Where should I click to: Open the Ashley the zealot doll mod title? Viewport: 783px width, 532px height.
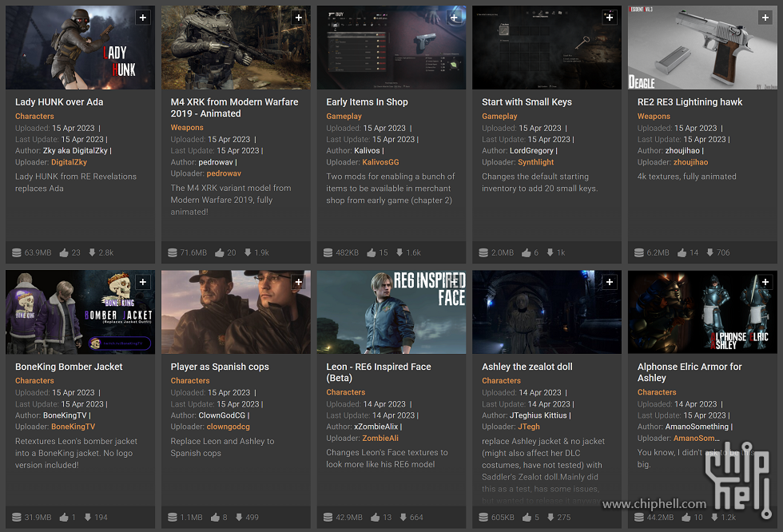click(x=527, y=367)
